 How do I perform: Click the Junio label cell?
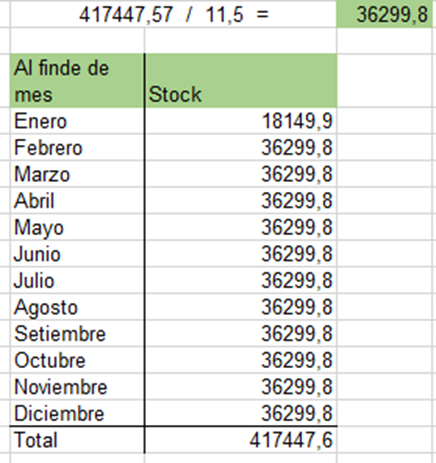tap(77, 254)
